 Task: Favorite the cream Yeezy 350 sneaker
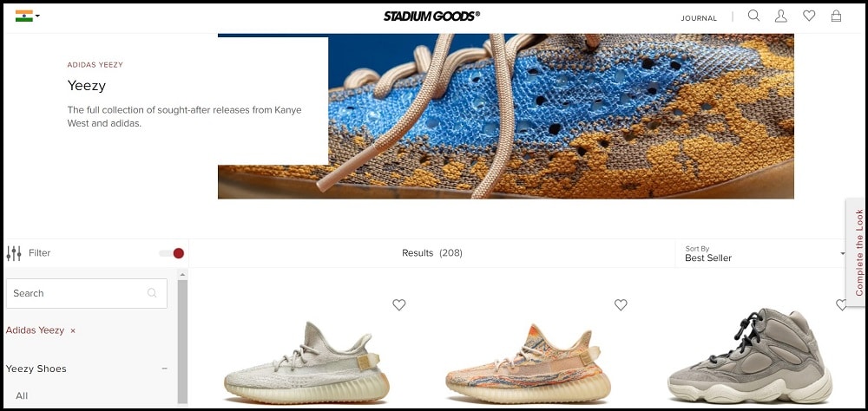coord(399,305)
